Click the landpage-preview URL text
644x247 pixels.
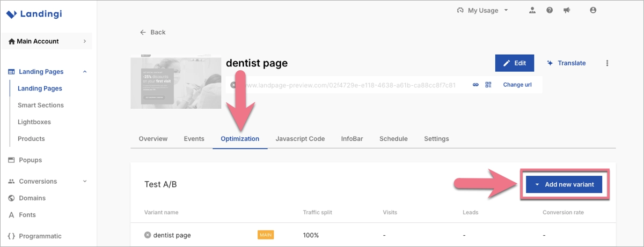[348, 85]
